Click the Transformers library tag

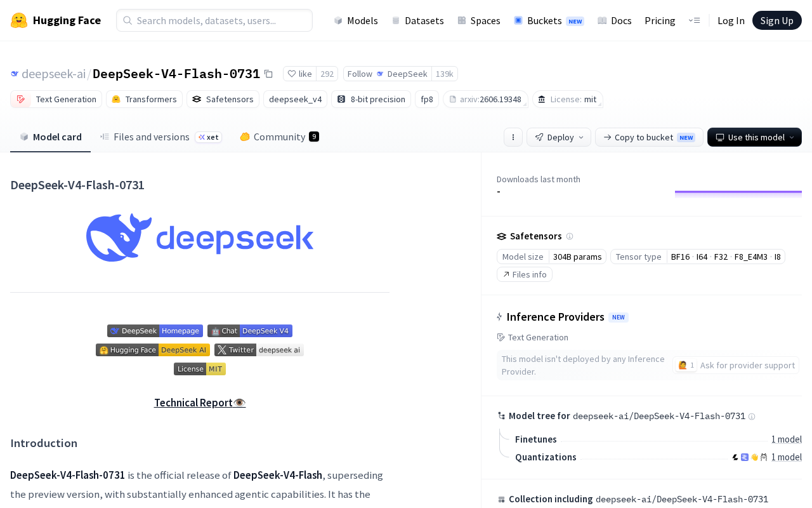pos(144,99)
